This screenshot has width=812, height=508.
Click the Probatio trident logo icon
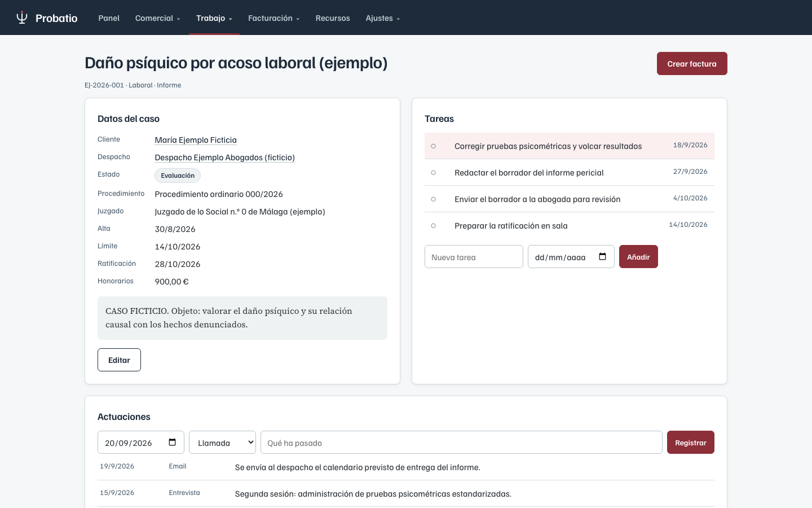point(22,17)
